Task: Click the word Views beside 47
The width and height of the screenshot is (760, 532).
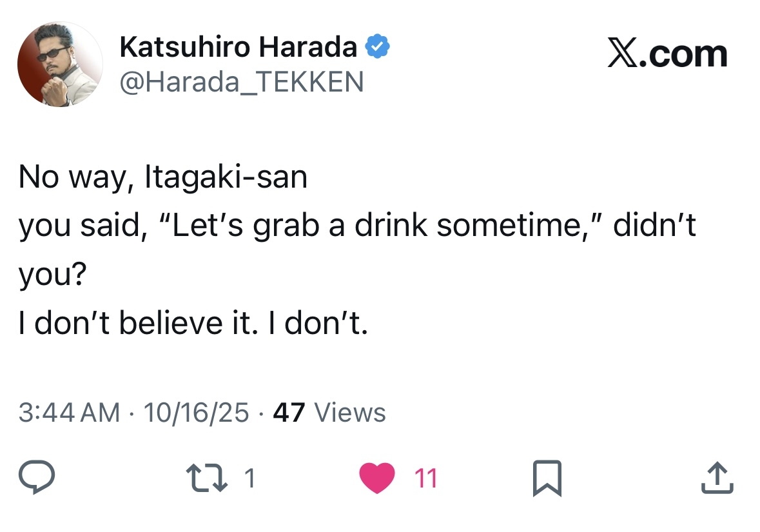Action: pyautogui.click(x=348, y=413)
